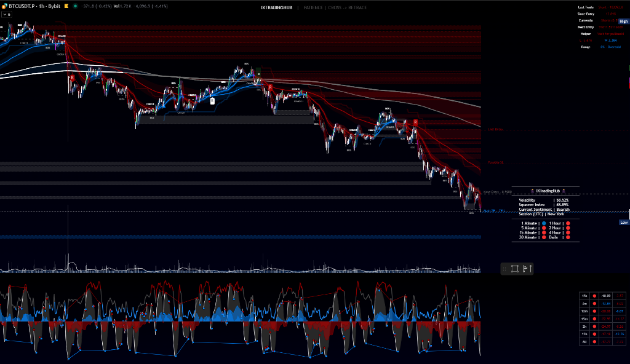
Task: Click the Session (UTC) New York row
Action: tap(541, 214)
